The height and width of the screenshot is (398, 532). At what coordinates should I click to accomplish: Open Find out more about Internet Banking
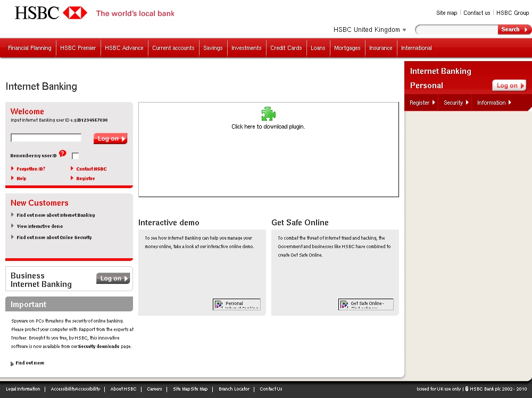(56, 215)
